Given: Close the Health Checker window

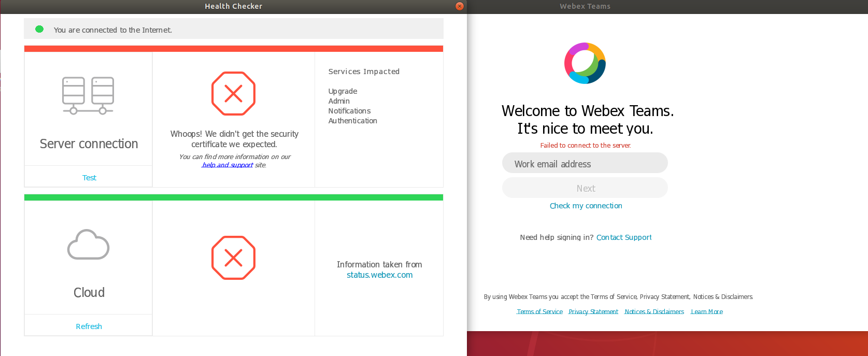Looking at the screenshot, I should click(x=459, y=6).
